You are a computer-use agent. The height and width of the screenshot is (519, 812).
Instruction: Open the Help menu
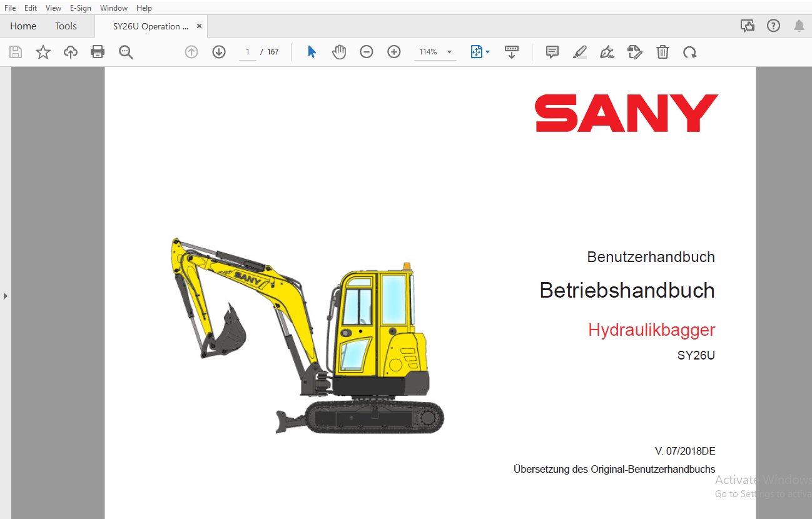pyautogui.click(x=144, y=8)
